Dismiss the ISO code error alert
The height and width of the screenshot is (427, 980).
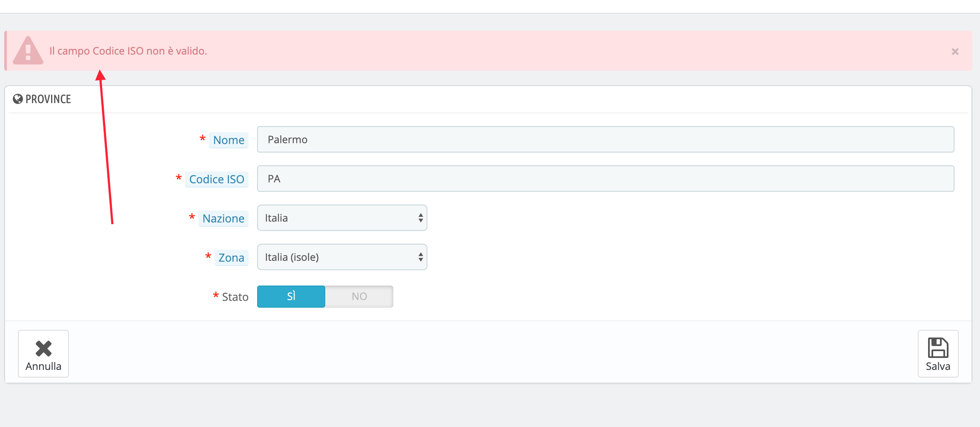tap(955, 52)
